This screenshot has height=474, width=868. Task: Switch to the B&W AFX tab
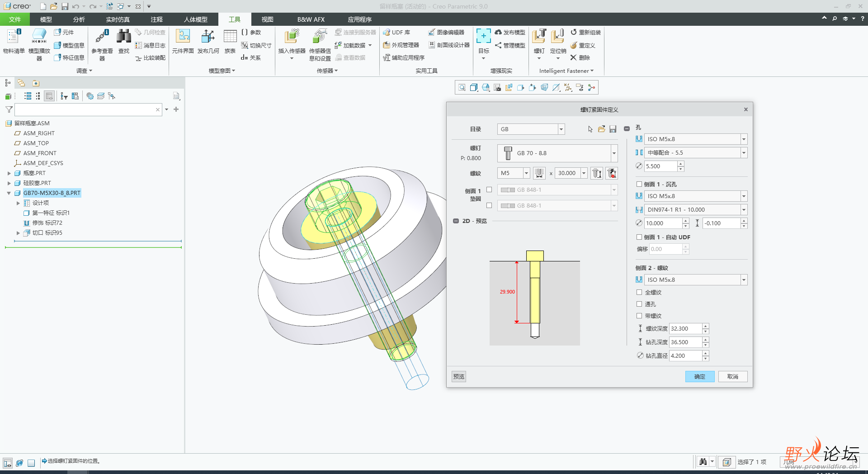click(311, 19)
